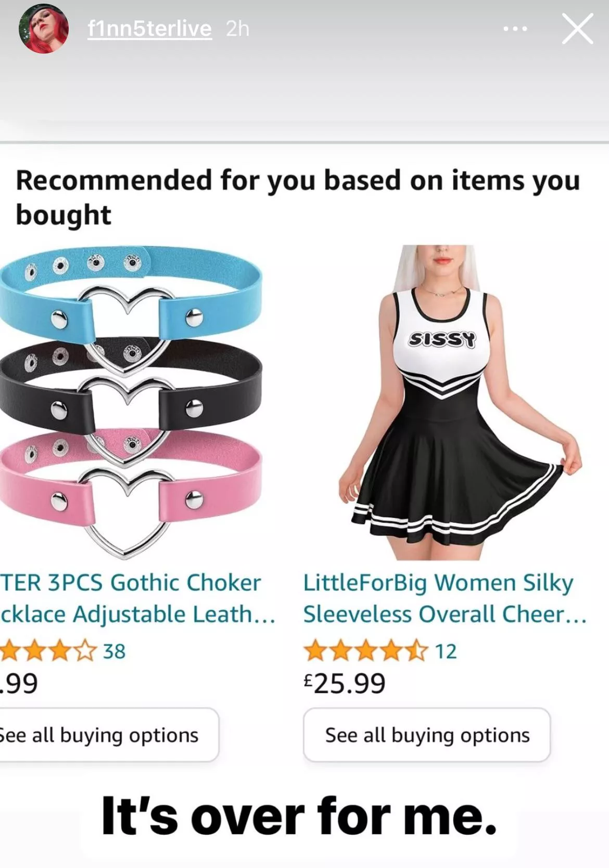609x868 pixels.
Task: Open the three-dot more options menu
Action: [515, 29]
